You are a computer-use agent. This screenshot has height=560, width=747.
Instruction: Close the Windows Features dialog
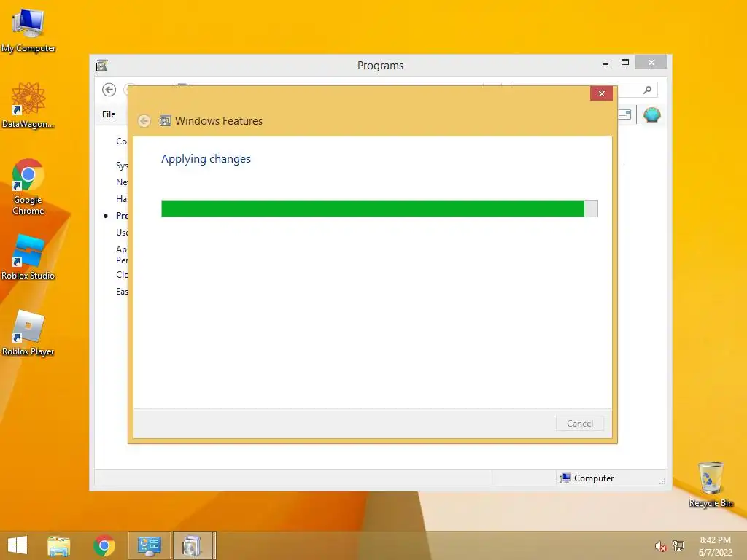click(601, 93)
